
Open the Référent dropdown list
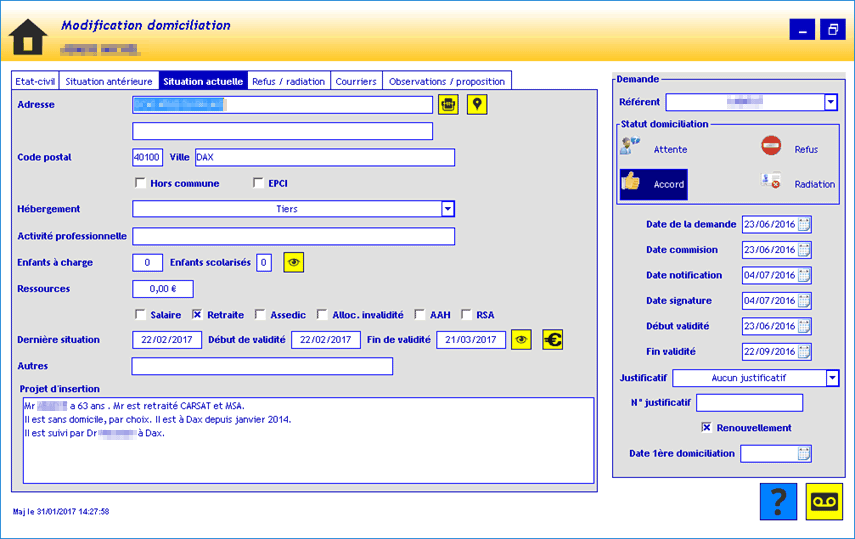tap(830, 102)
